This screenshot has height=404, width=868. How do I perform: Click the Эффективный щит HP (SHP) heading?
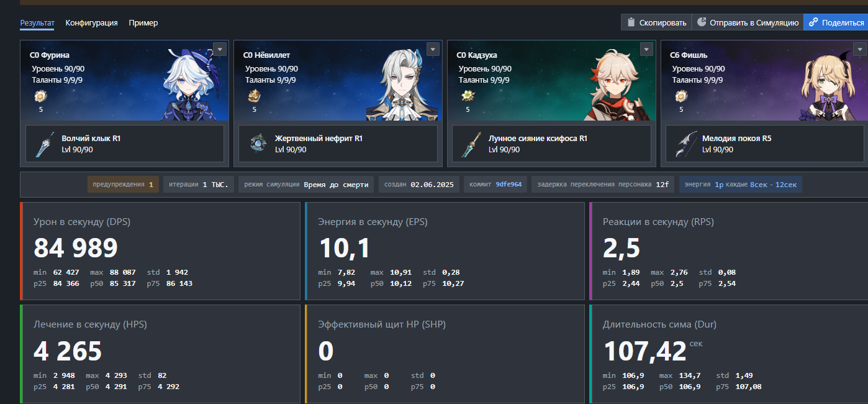tap(382, 324)
